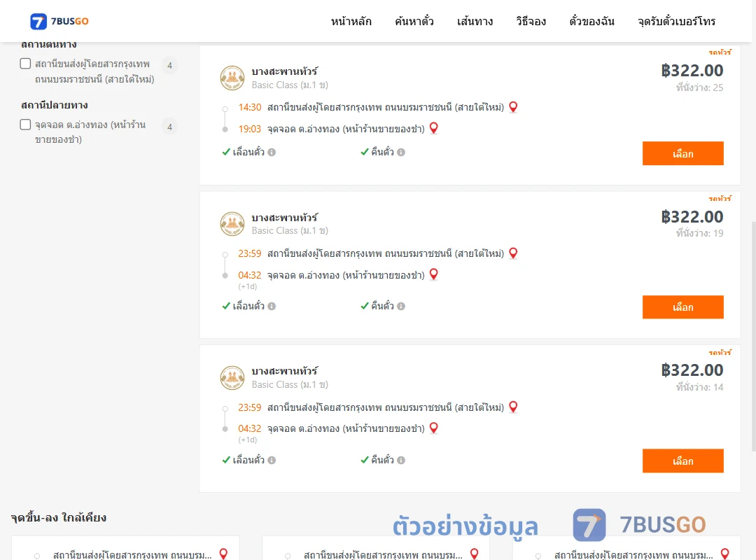Show คืนตั๋ว info icon on 14-seat trip
Viewport: 756px width, 560px height.
[x=401, y=460]
